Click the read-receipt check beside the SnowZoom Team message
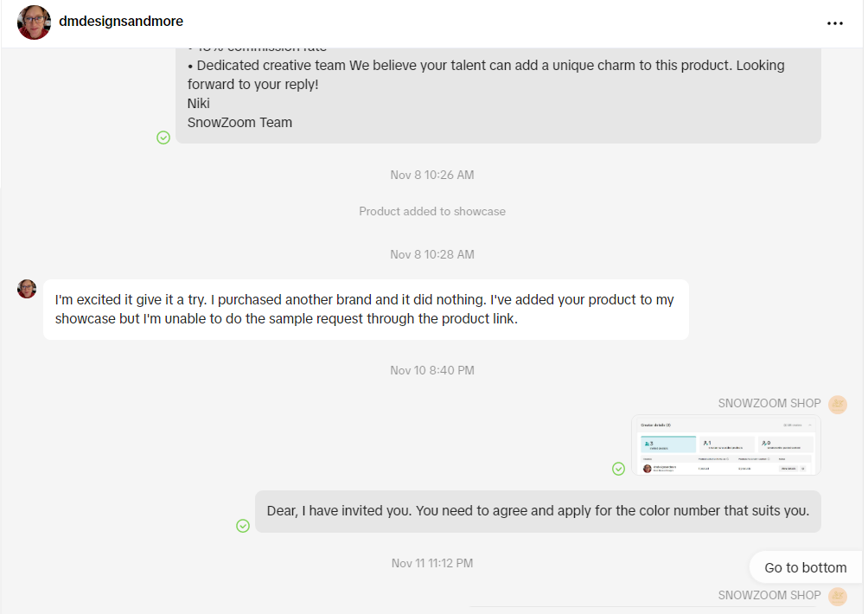The height and width of the screenshot is (614, 868). [x=163, y=138]
